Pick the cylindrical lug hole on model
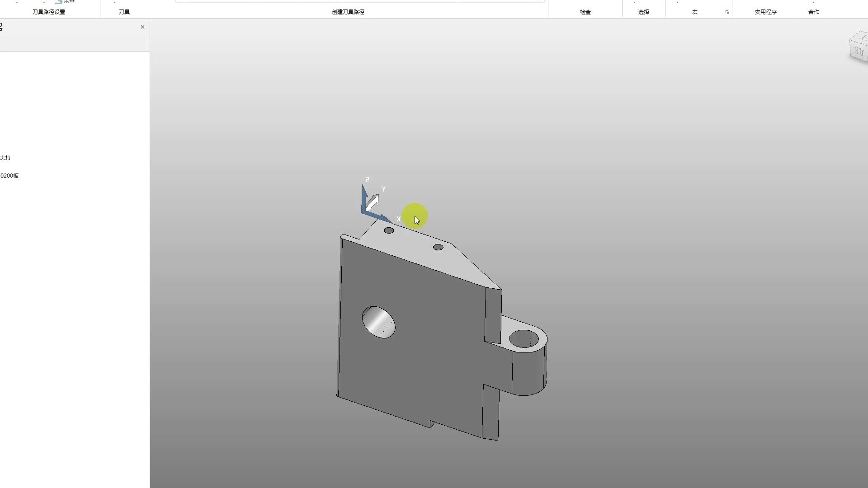Viewport: 868px width, 488px height. pyautogui.click(x=524, y=339)
